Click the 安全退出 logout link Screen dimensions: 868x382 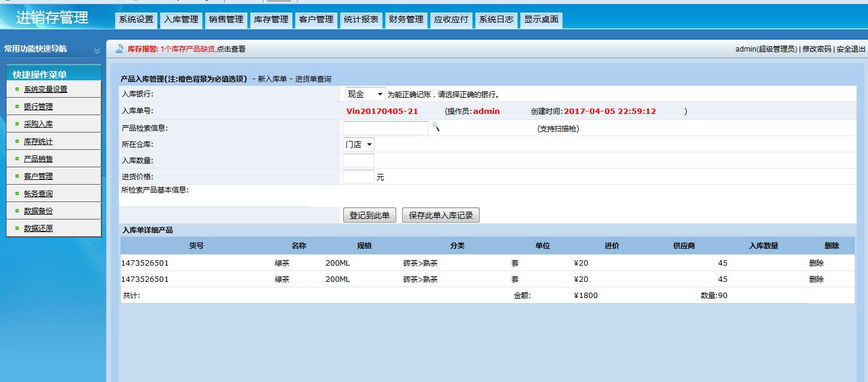851,49
